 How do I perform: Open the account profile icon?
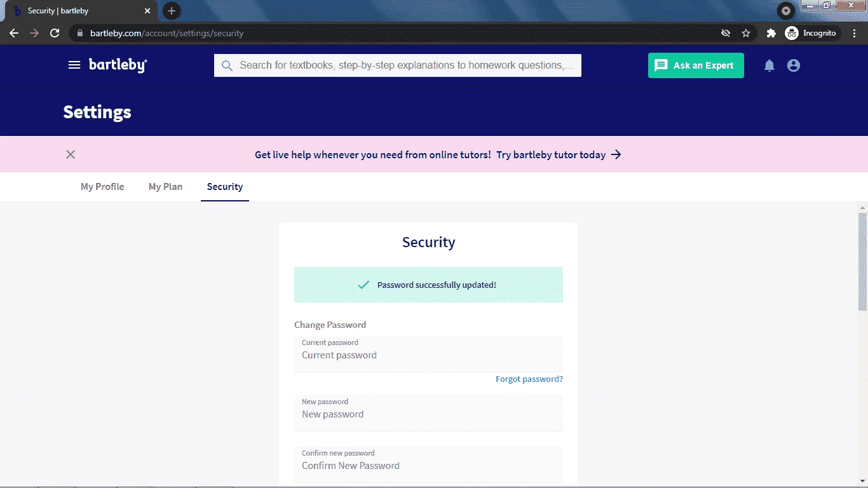click(x=794, y=65)
